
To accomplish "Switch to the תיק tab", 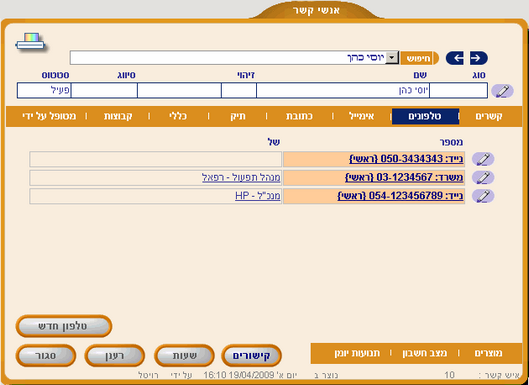I will tap(238, 116).
